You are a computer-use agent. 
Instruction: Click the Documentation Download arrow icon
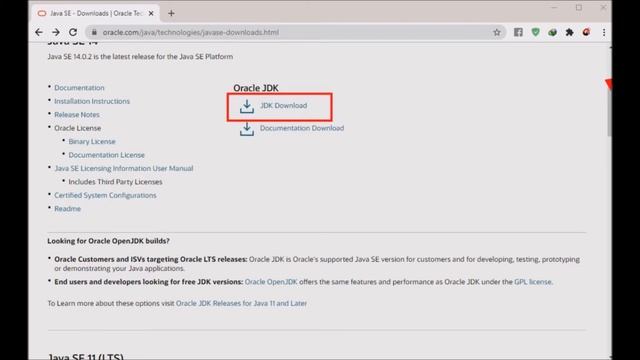coord(247,129)
